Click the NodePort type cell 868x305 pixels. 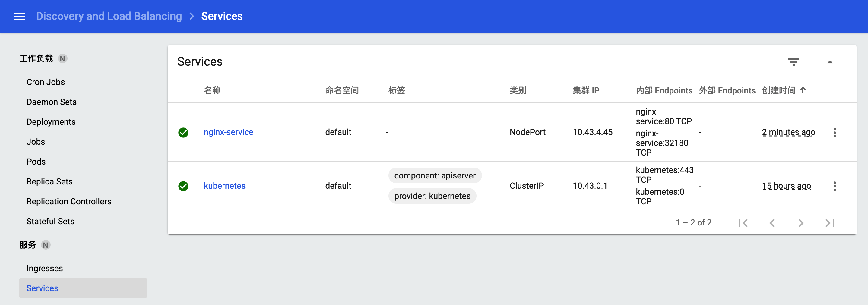click(527, 132)
